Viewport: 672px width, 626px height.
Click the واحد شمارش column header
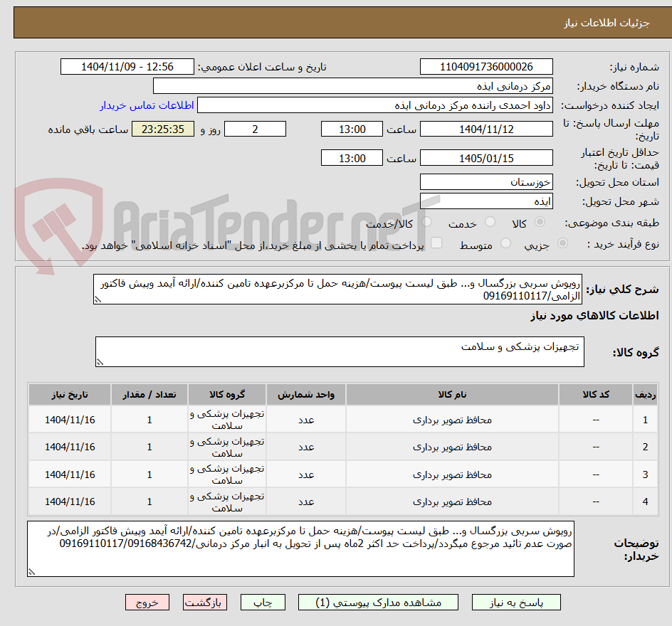pyautogui.click(x=306, y=394)
